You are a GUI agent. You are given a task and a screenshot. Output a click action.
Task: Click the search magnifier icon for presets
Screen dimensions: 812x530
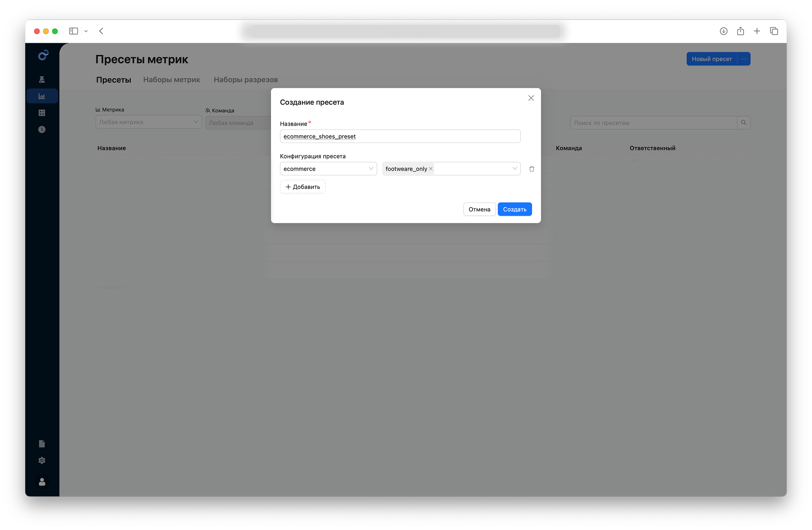pyautogui.click(x=744, y=123)
